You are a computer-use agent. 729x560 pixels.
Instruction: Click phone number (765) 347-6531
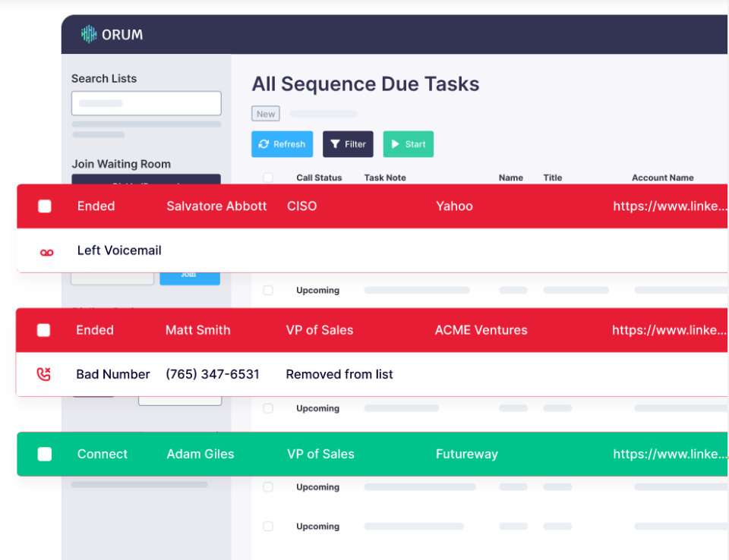tap(213, 373)
